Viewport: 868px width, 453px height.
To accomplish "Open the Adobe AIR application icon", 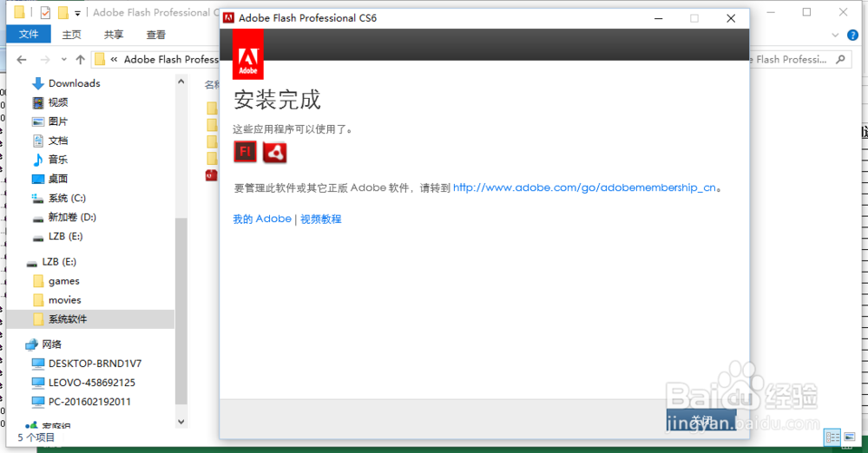I will [x=274, y=152].
